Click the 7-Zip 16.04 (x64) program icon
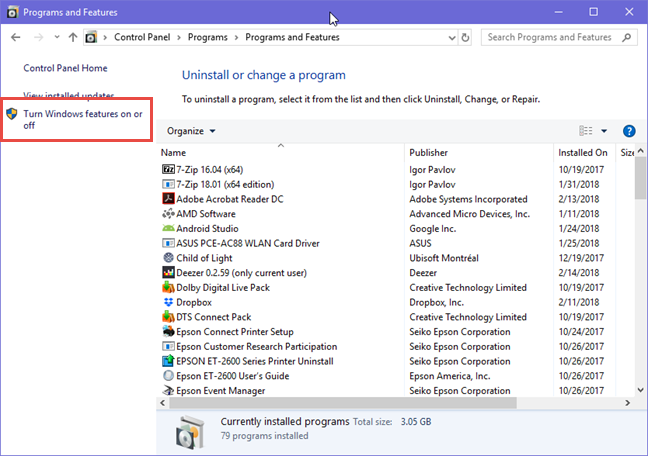Viewport: 648px width, 456px height. click(x=168, y=170)
